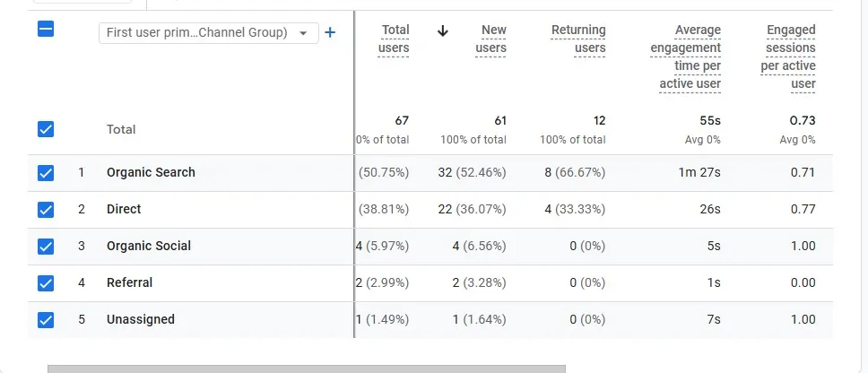
Task: Toggle the Organic Social row checkbox
Action: [x=46, y=247]
